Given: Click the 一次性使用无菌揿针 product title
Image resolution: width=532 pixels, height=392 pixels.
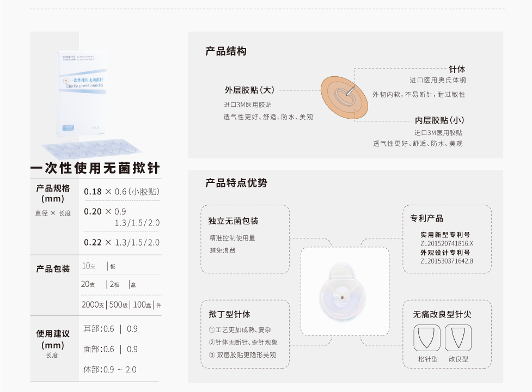Looking at the screenshot, I should [95, 168].
